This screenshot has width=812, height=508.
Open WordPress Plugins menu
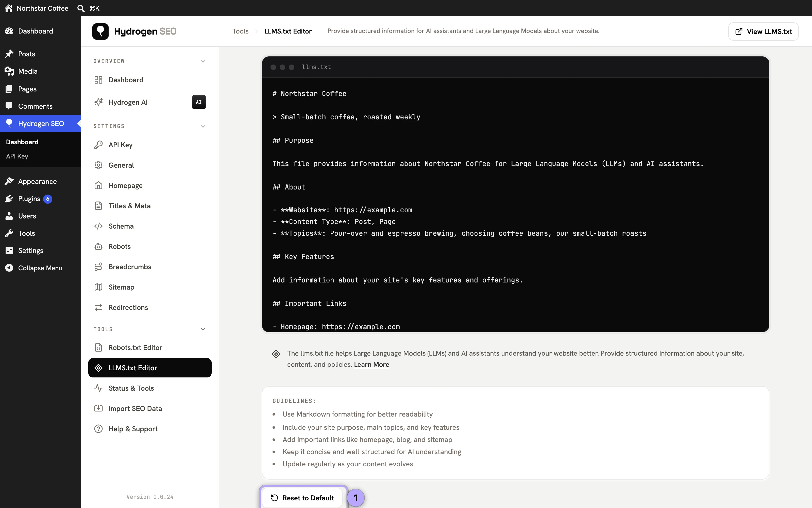coord(41,199)
